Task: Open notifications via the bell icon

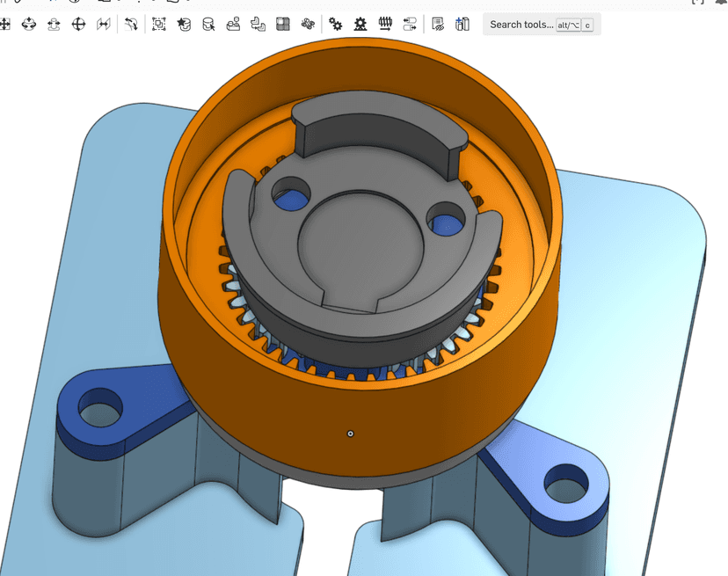Action: [721, 3]
